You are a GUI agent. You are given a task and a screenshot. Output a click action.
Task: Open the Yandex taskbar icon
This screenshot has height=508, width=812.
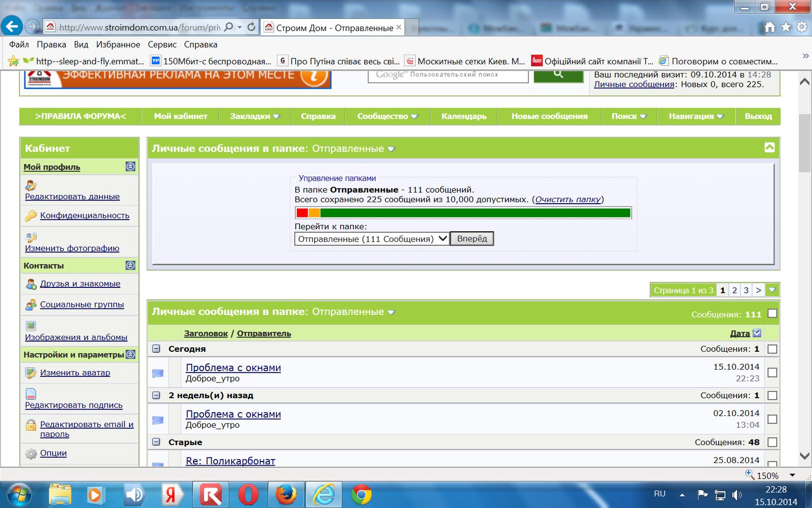(x=173, y=494)
